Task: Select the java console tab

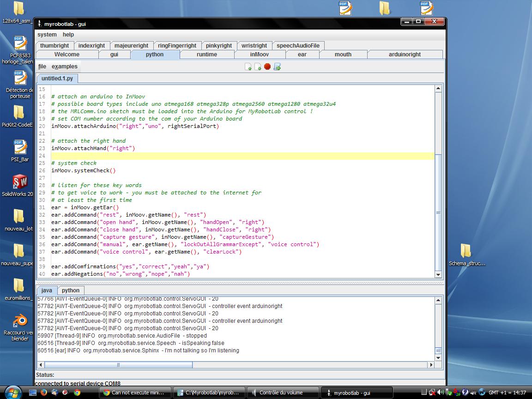Action: 47,290
